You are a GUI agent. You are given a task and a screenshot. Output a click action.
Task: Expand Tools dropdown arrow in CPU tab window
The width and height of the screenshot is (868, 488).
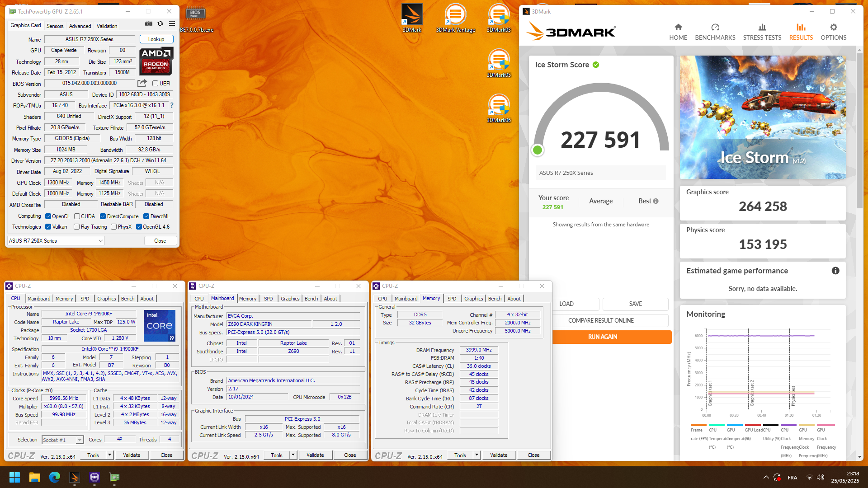point(109,455)
